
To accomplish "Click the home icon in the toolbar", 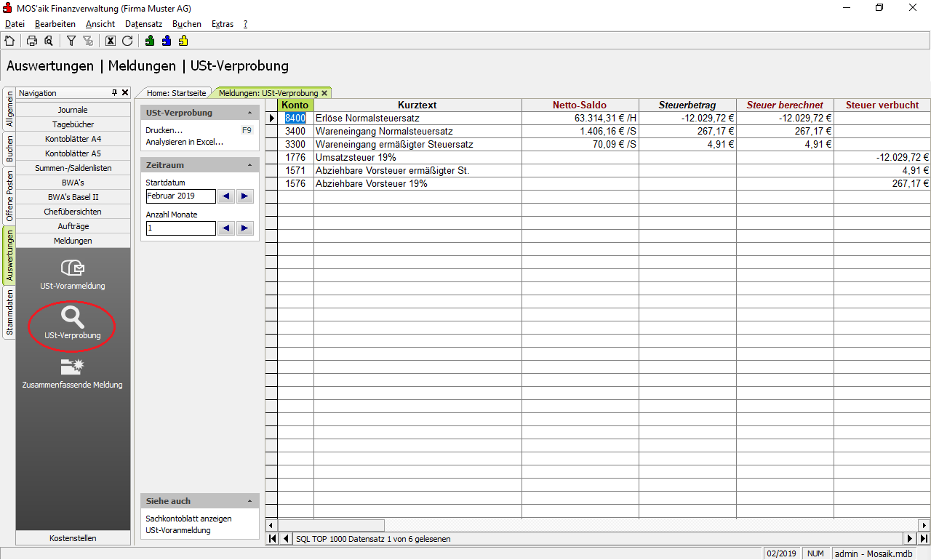I will click(9, 41).
